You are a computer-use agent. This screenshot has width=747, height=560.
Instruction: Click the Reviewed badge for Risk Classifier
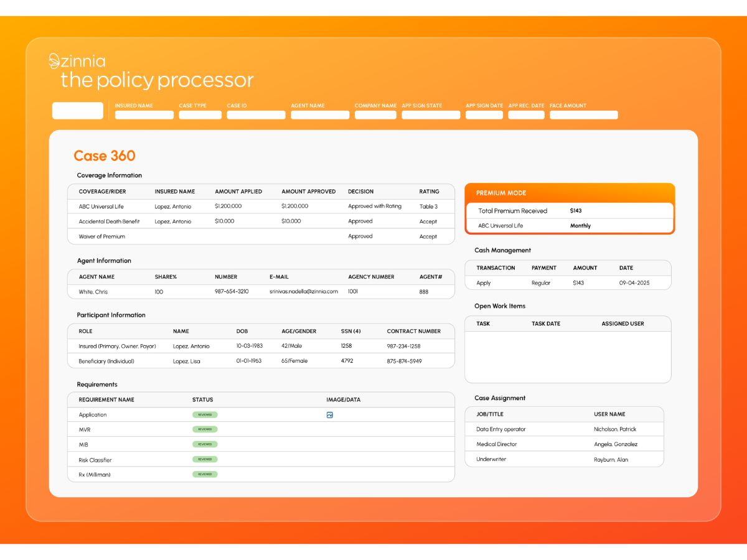click(x=205, y=459)
